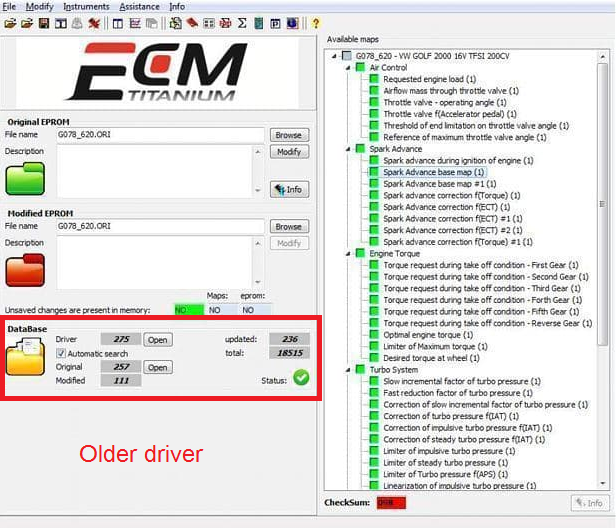Select Desired torque at wheel (1)
The image size is (616, 528).
pos(431,358)
